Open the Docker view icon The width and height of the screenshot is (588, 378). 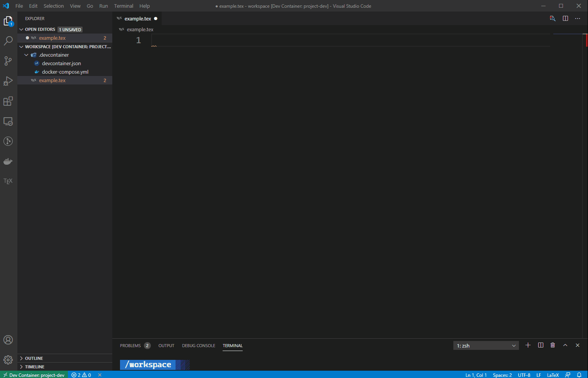tap(8, 161)
